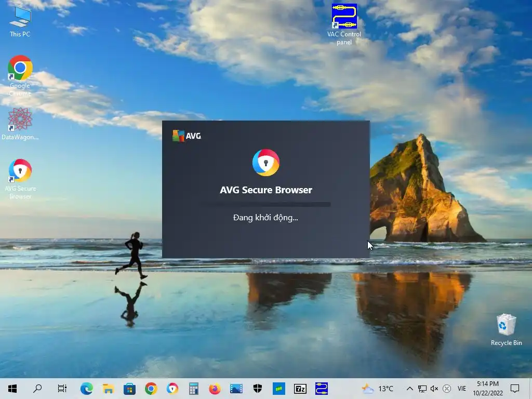Click the circled X tray icon

pos(447,389)
